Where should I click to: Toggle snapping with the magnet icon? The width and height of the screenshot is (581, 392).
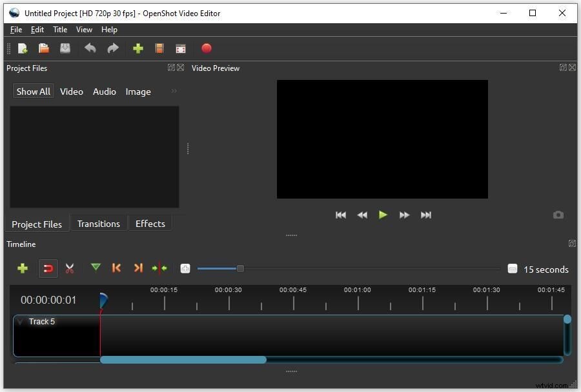coord(48,268)
